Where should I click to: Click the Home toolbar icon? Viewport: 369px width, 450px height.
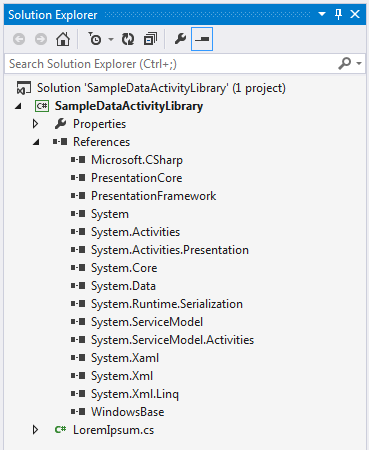pyautogui.click(x=63, y=39)
